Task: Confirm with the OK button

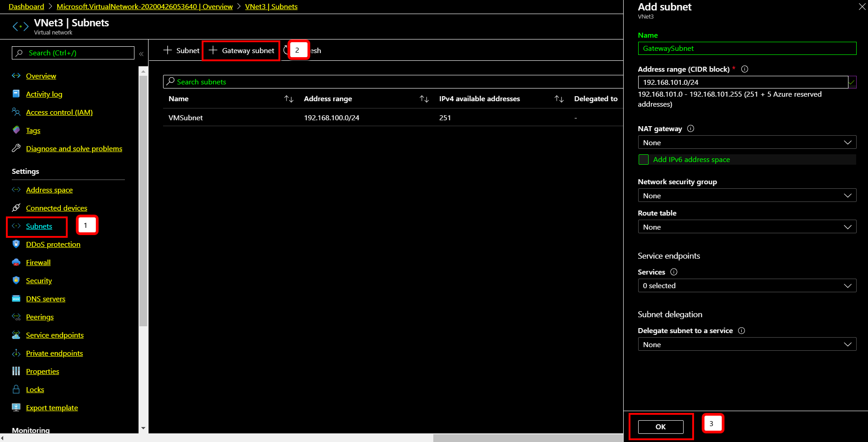Action: point(660,427)
